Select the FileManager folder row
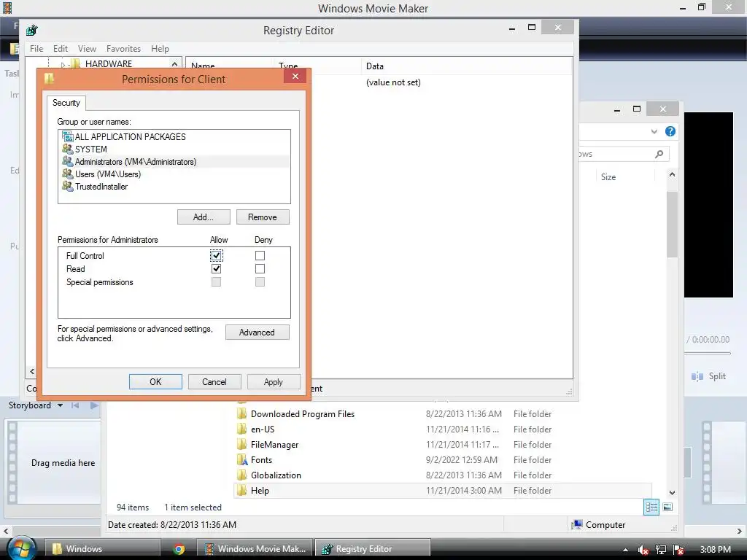 click(x=443, y=445)
